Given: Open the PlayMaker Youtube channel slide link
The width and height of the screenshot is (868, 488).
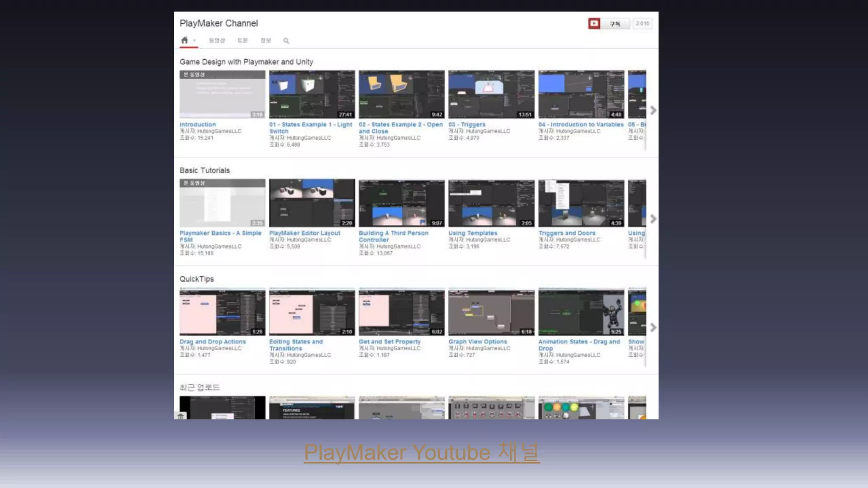Looking at the screenshot, I should pyautogui.click(x=422, y=452).
